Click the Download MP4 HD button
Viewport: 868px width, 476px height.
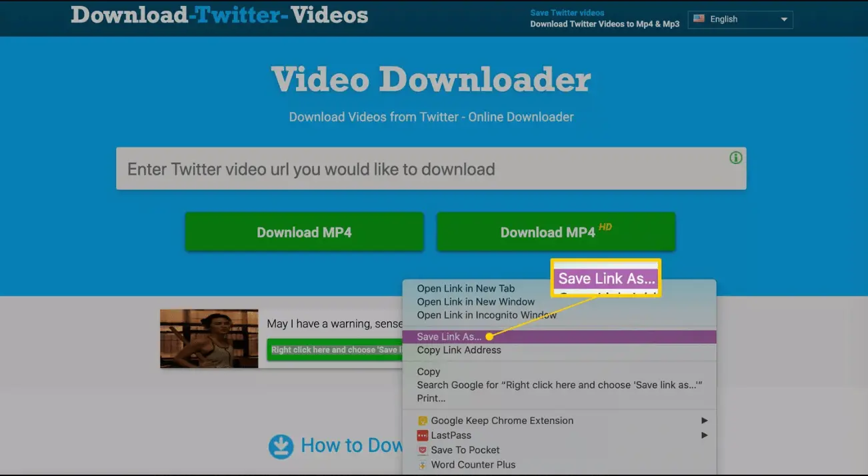(x=556, y=232)
